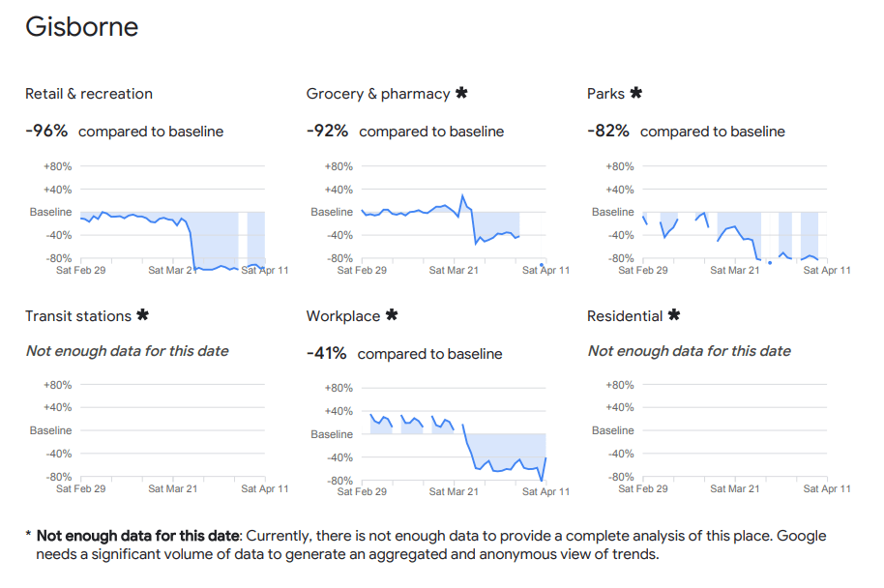This screenshot has width=884, height=588.
Task: Click the asterisk next to Workplace
Action: coord(392,315)
